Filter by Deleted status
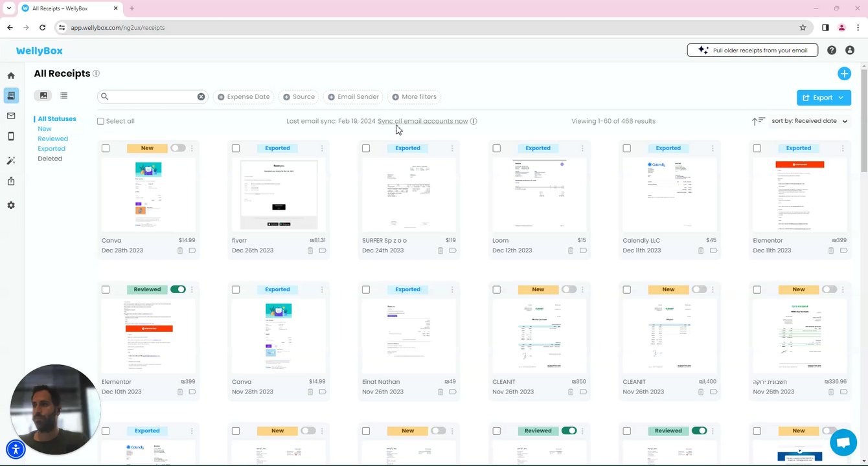 (x=50, y=159)
